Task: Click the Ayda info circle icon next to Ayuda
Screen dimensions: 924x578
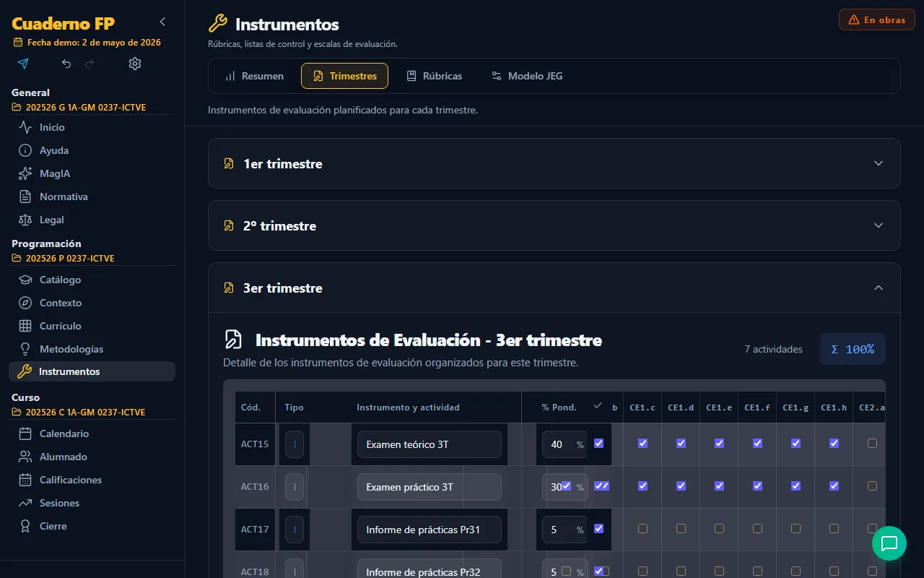Action: (25, 150)
